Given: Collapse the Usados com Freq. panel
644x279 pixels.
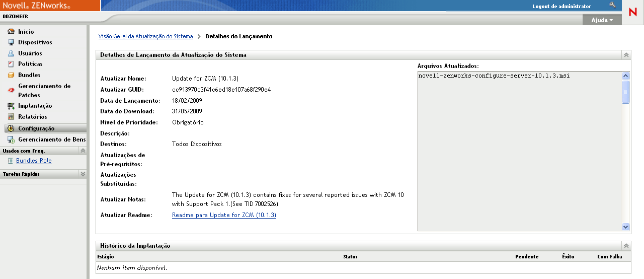Looking at the screenshot, I should (x=83, y=151).
